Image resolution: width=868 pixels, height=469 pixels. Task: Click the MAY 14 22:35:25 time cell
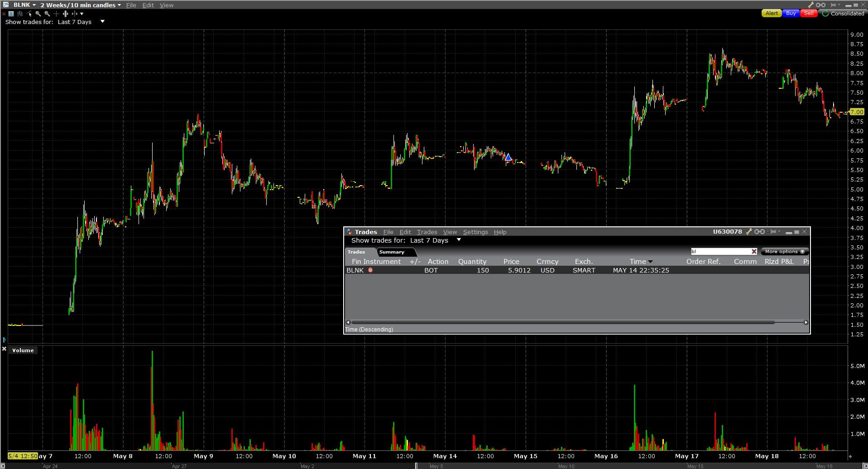[641, 270]
